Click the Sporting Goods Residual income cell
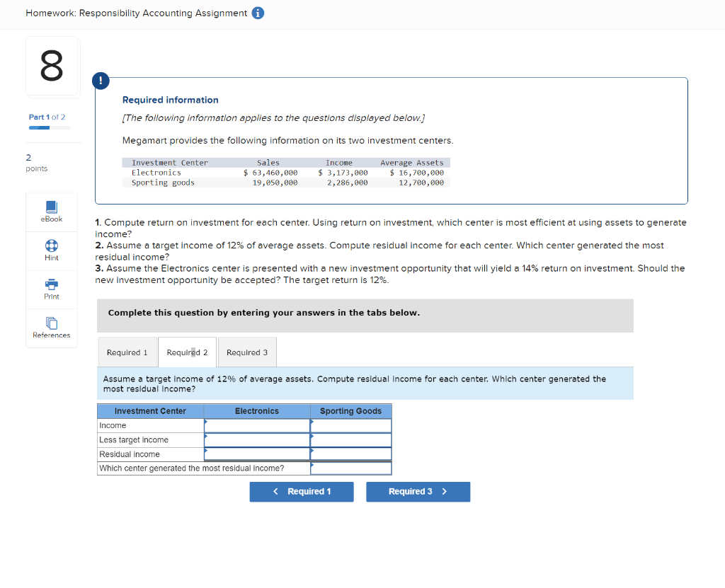 tap(351, 454)
